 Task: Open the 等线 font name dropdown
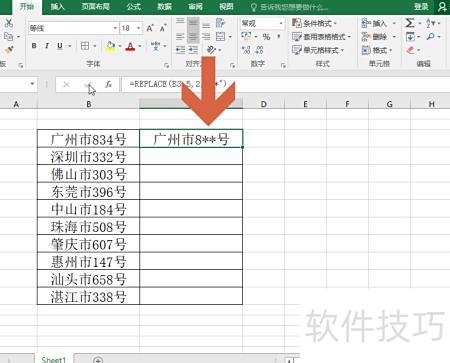click(x=115, y=28)
